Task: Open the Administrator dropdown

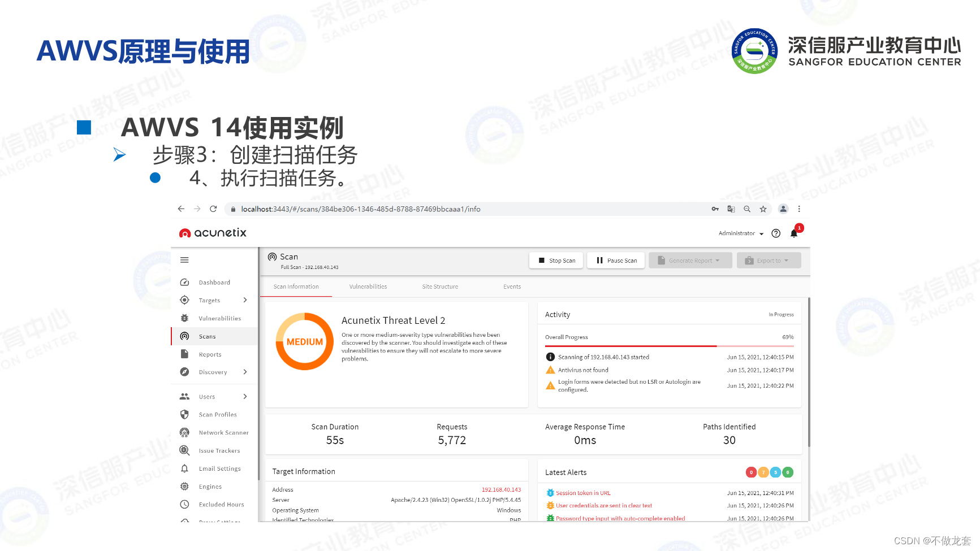Action: 741,233
